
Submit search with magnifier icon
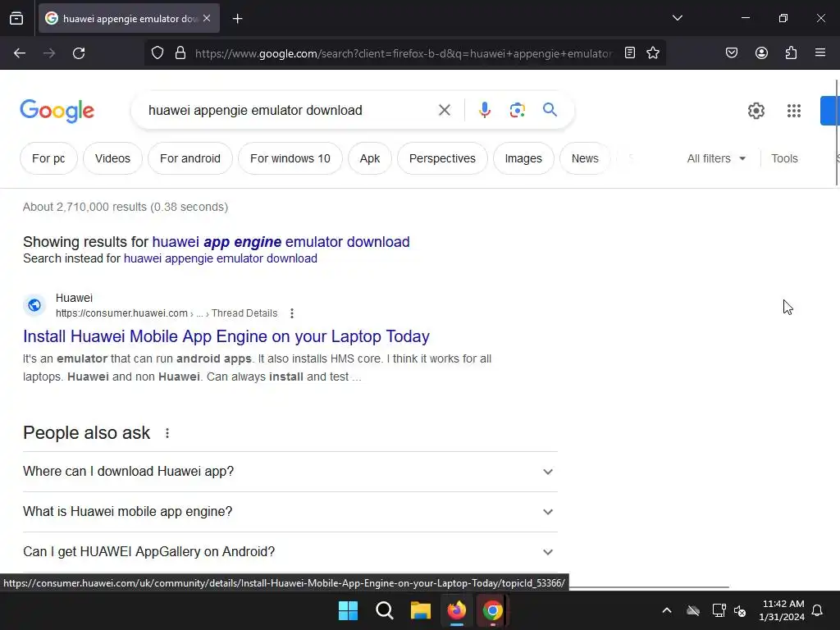(550, 110)
